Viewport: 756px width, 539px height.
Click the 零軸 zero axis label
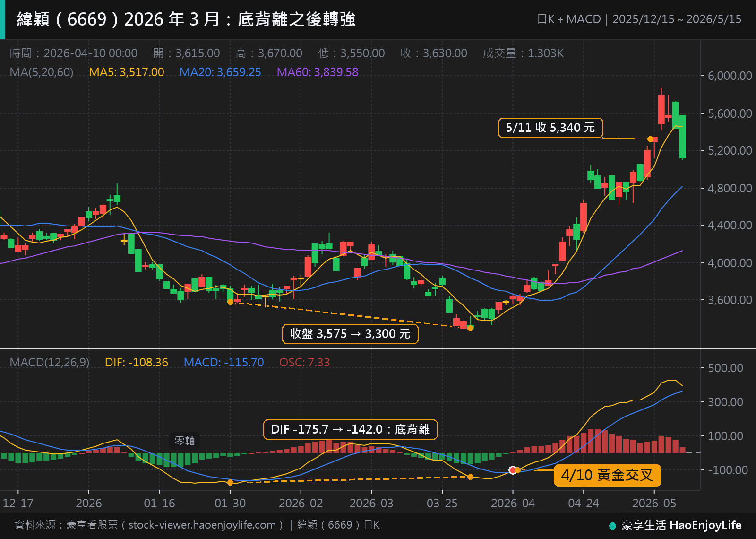185,441
